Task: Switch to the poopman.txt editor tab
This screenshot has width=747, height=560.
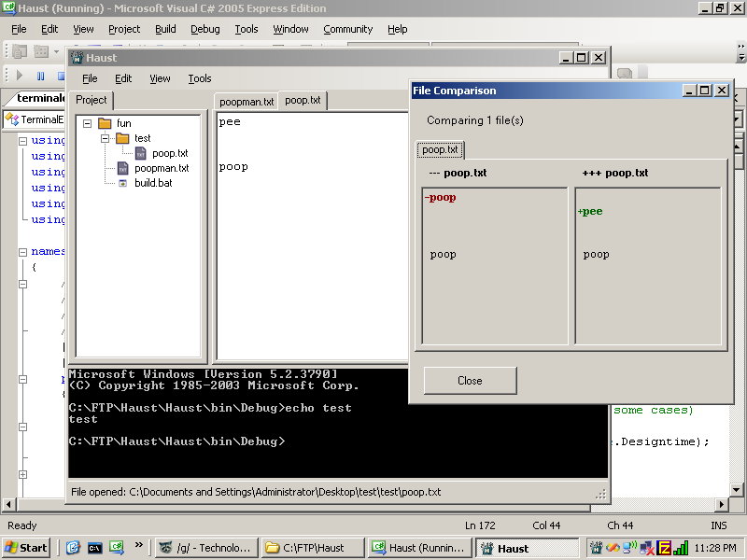Action: (x=247, y=102)
